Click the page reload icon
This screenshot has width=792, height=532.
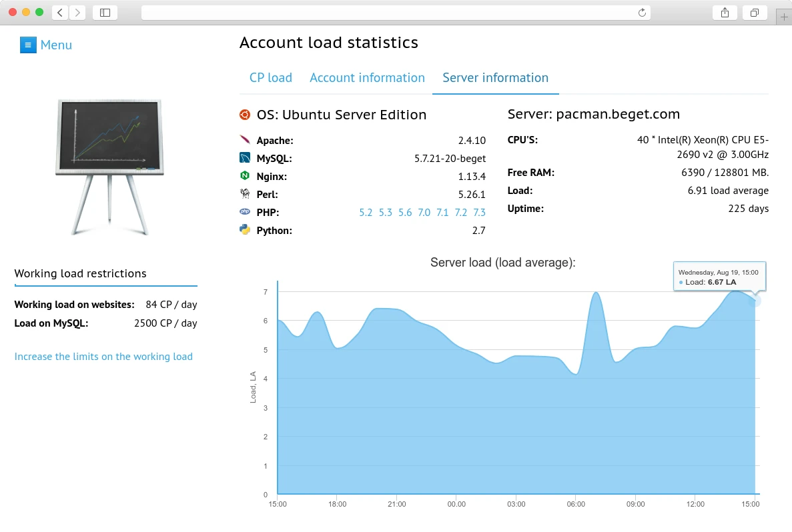[641, 12]
